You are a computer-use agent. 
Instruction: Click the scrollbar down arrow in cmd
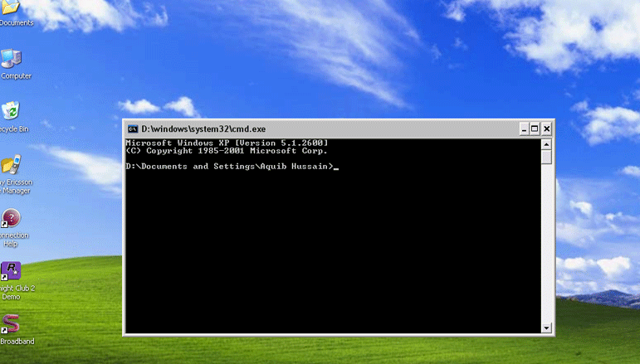click(546, 328)
